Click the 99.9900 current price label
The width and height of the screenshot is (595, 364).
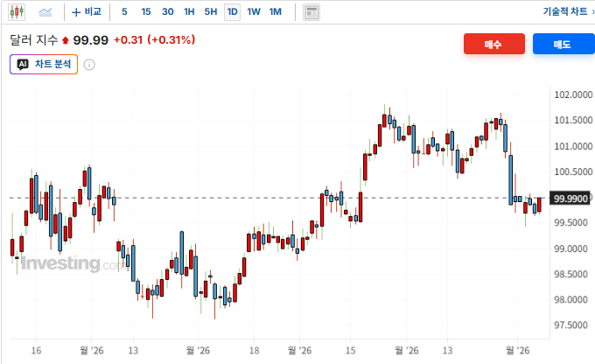(570, 199)
